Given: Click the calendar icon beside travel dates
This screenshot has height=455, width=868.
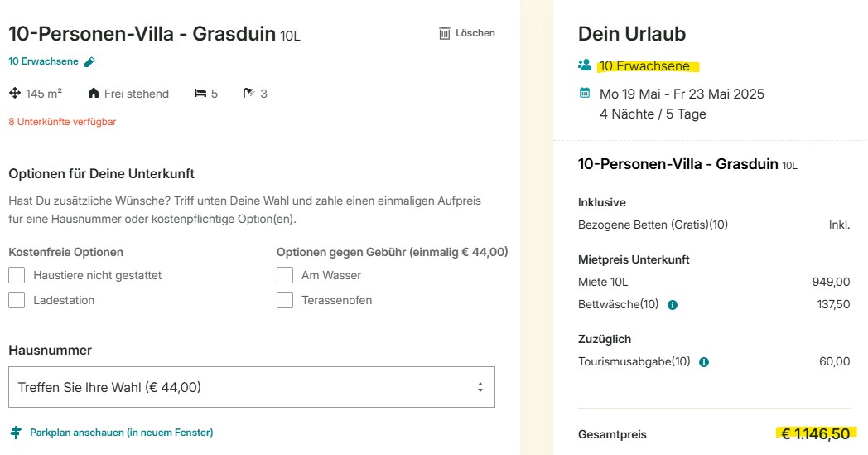Looking at the screenshot, I should (585, 93).
